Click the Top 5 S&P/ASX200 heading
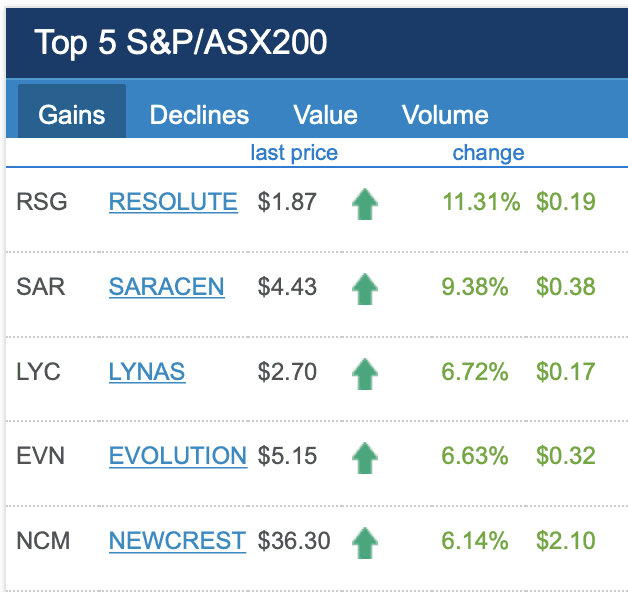Viewport: 628px width, 592px height. coord(181,43)
